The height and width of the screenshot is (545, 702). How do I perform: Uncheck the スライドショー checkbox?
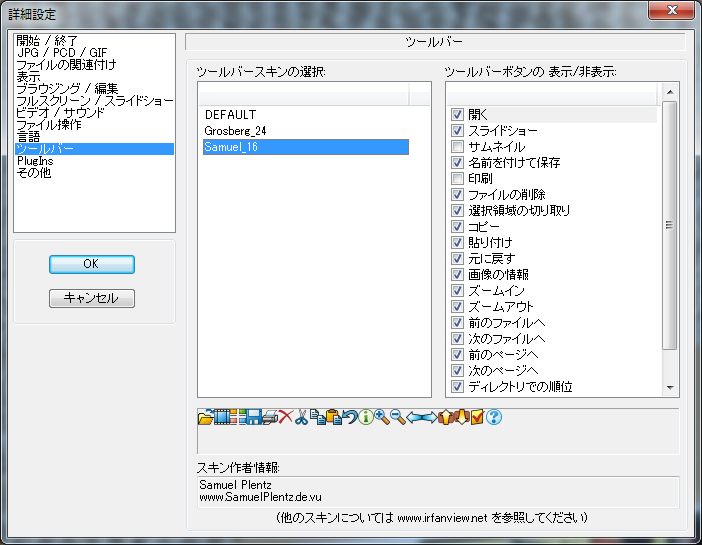457,131
